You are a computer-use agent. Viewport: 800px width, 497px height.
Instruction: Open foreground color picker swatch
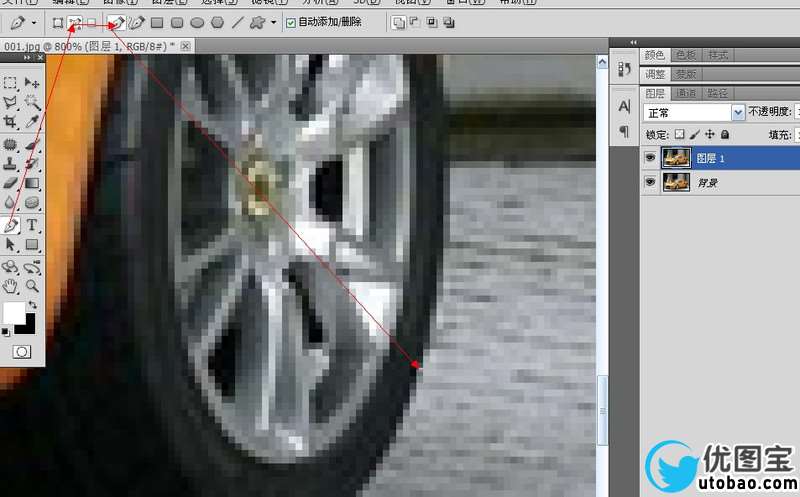pos(12,311)
